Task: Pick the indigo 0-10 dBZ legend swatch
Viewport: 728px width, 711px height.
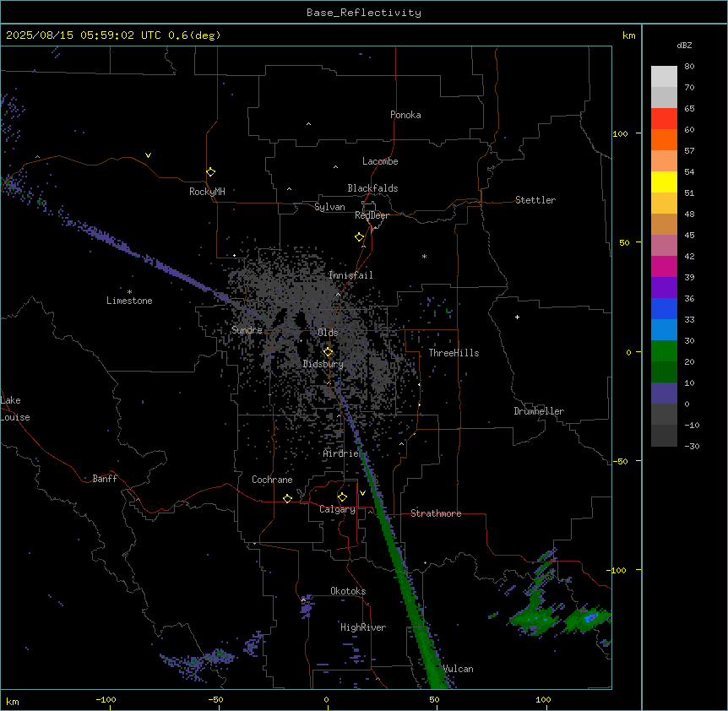Action: tap(664, 393)
